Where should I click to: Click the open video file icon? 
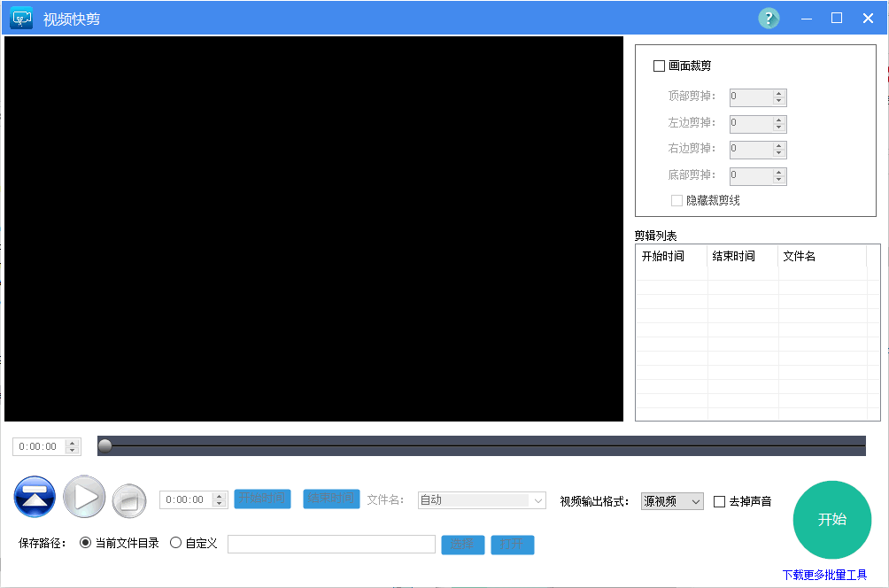[x=35, y=497]
